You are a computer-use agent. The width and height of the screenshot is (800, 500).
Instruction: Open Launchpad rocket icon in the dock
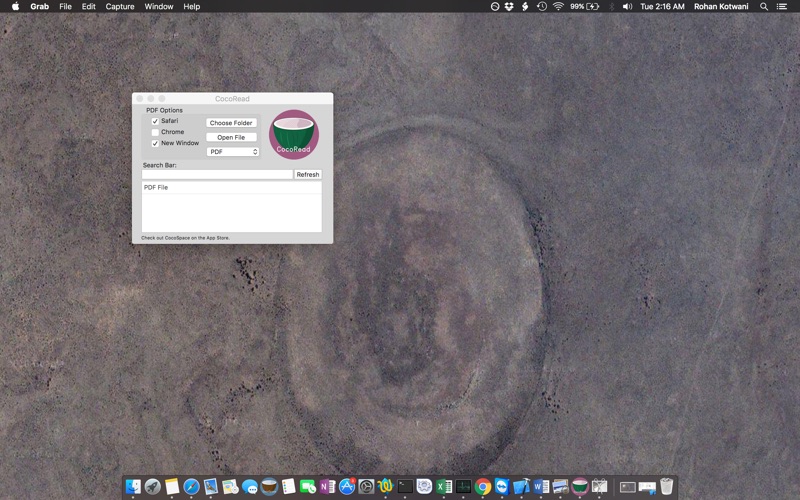[153, 487]
